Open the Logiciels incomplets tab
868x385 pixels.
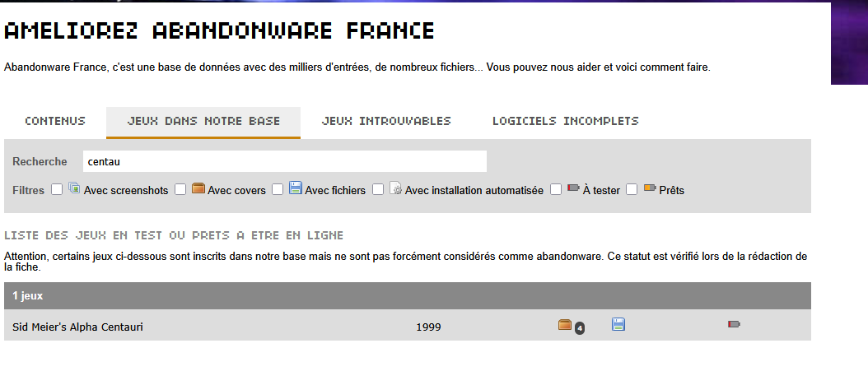tap(565, 121)
